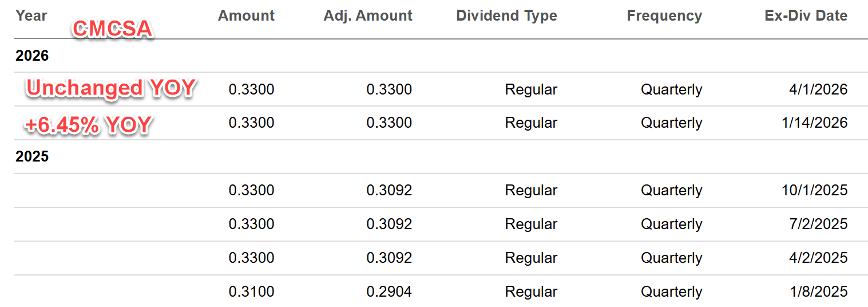Select the 2026 year group row
This screenshot has width=868, height=307.
32,56
